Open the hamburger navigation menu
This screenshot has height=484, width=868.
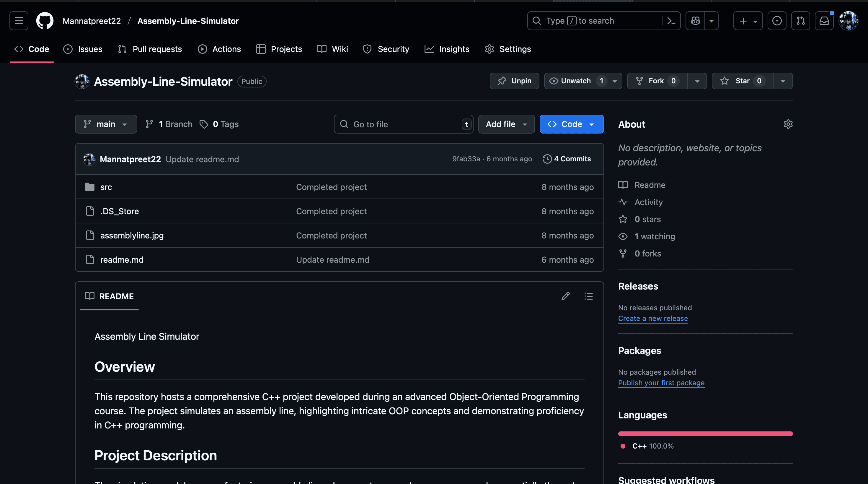19,21
